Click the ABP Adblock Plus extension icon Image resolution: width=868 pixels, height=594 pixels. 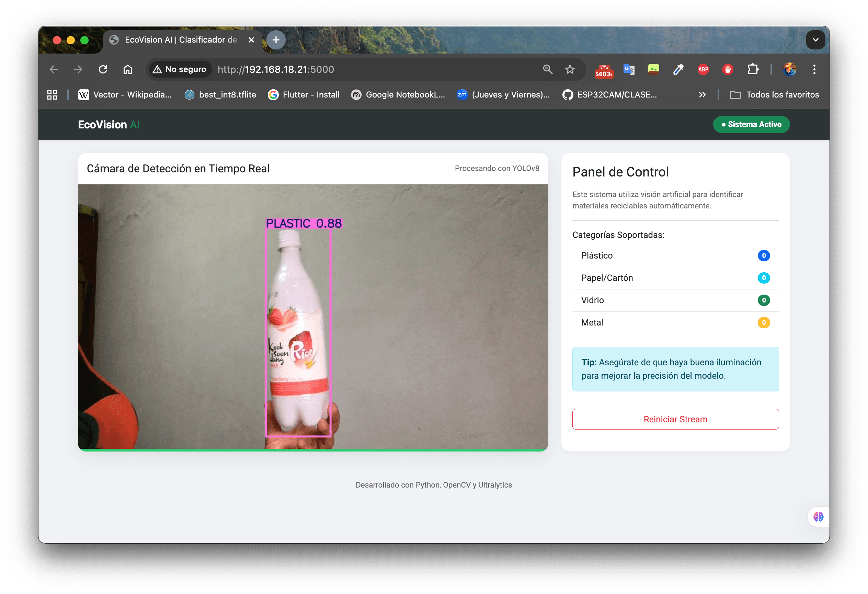click(x=703, y=69)
